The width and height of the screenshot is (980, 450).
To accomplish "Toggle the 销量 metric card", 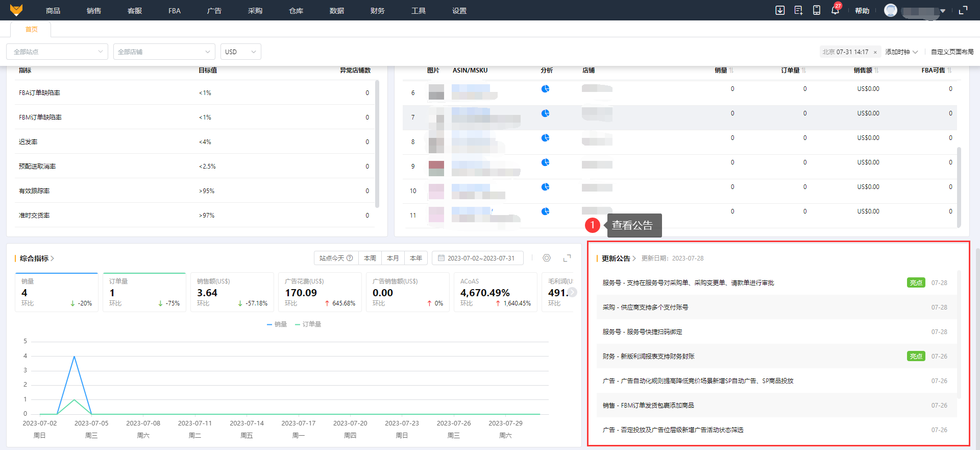I will click(x=57, y=292).
